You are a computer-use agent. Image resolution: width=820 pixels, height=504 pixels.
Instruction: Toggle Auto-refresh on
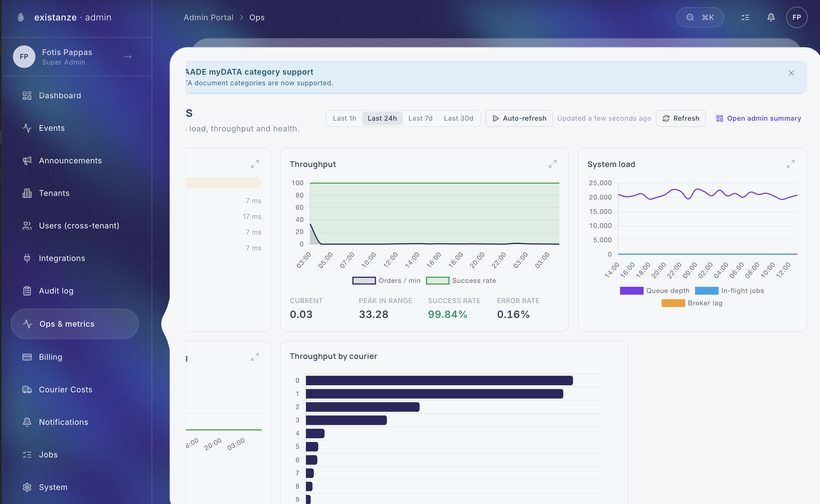click(519, 118)
